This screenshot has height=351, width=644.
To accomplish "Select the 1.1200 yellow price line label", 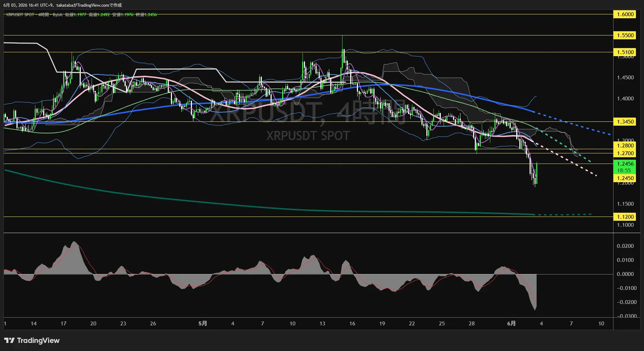I will tap(625, 217).
